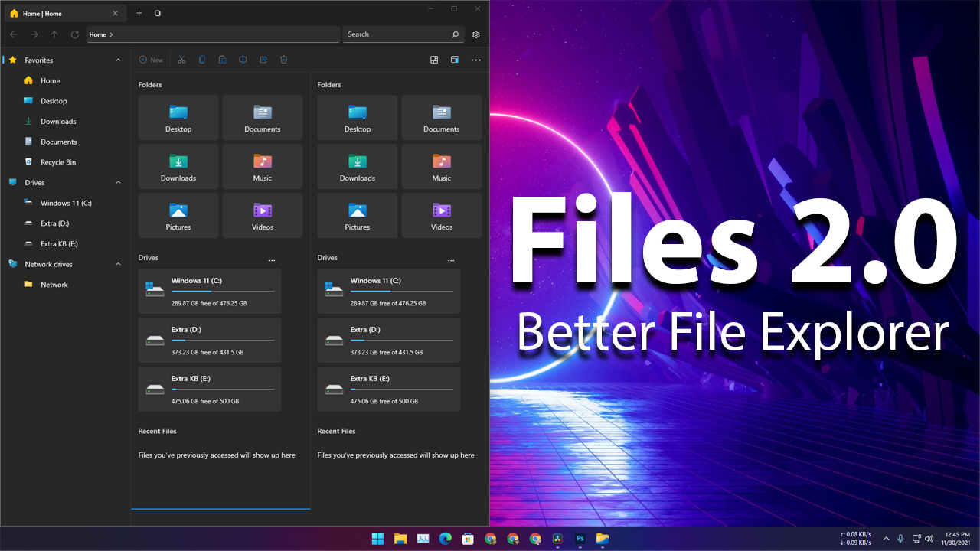
Task: Click the refresh icon in the address bar
Action: coord(74,34)
